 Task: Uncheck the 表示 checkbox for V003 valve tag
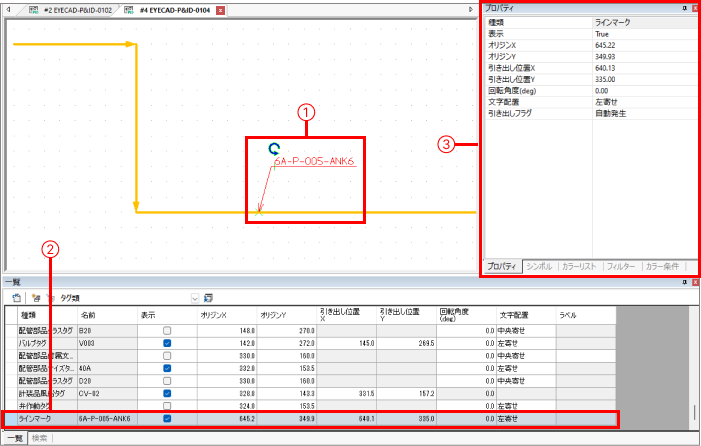(x=167, y=343)
